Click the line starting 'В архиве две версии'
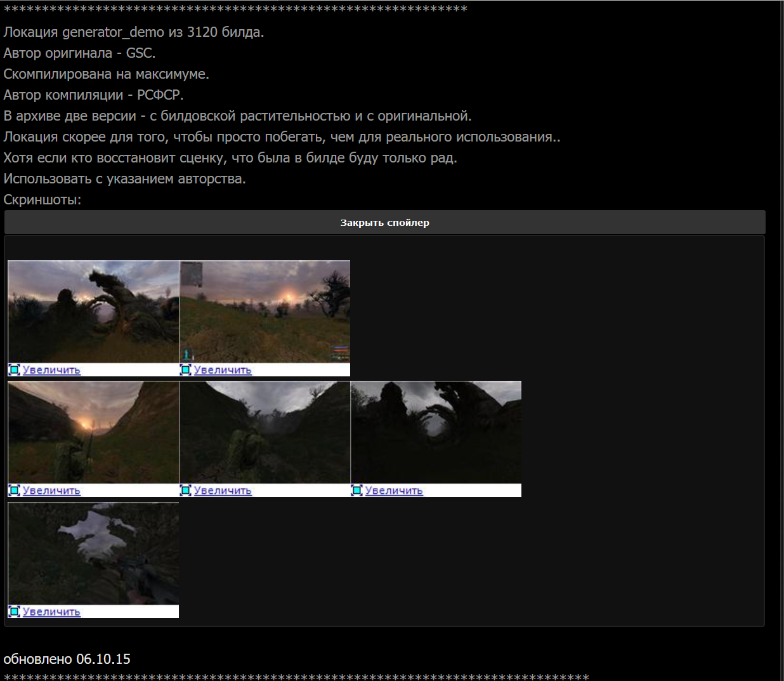This screenshot has height=681, width=784. (237, 116)
